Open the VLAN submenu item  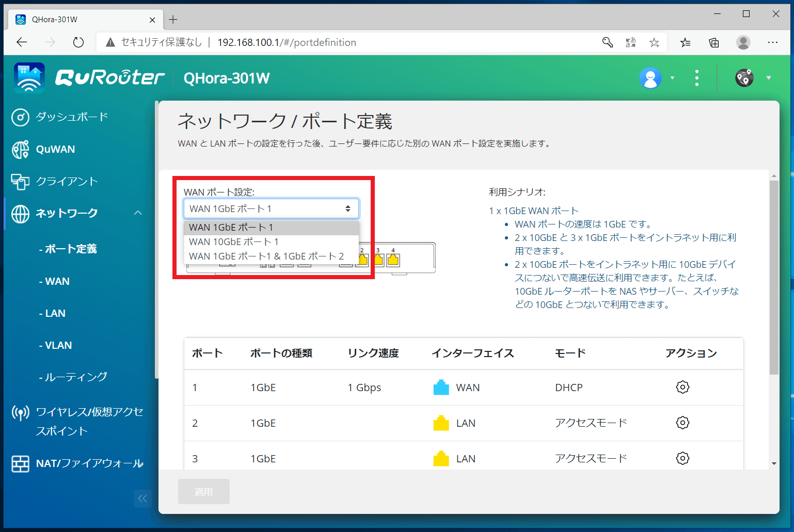coord(55,345)
